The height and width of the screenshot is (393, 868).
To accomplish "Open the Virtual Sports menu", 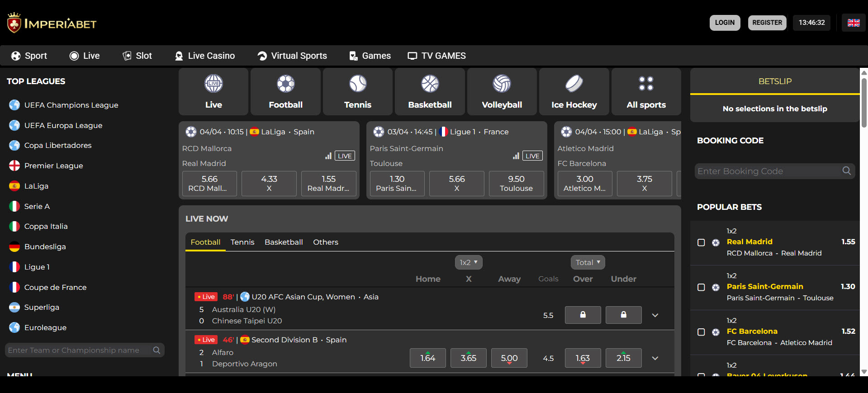I will pyautogui.click(x=292, y=56).
